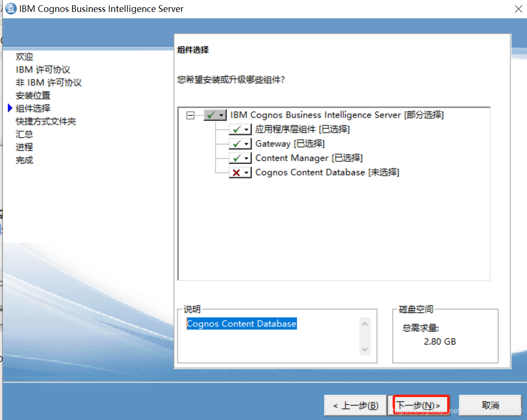Open selection dropdown for Gateway component
Screen dimensions: 527x420
[x=240, y=144]
